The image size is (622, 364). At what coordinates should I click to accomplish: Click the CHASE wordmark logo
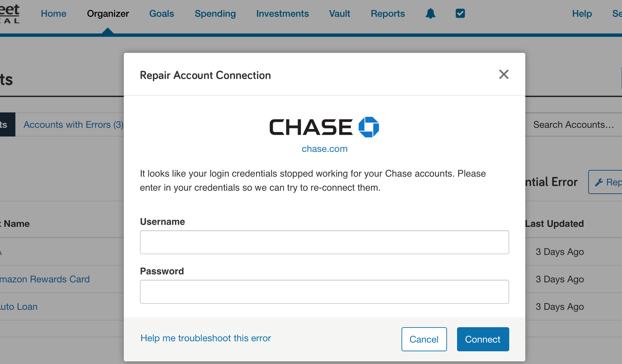tap(311, 127)
